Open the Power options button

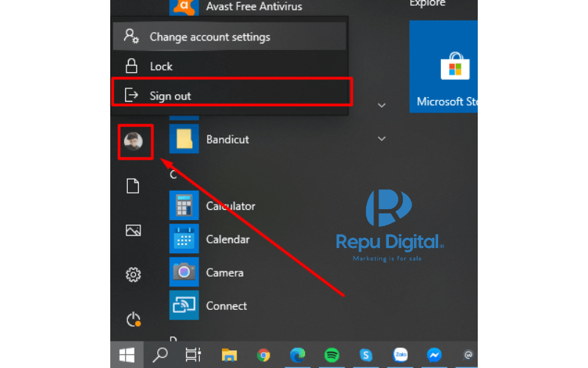point(133,319)
